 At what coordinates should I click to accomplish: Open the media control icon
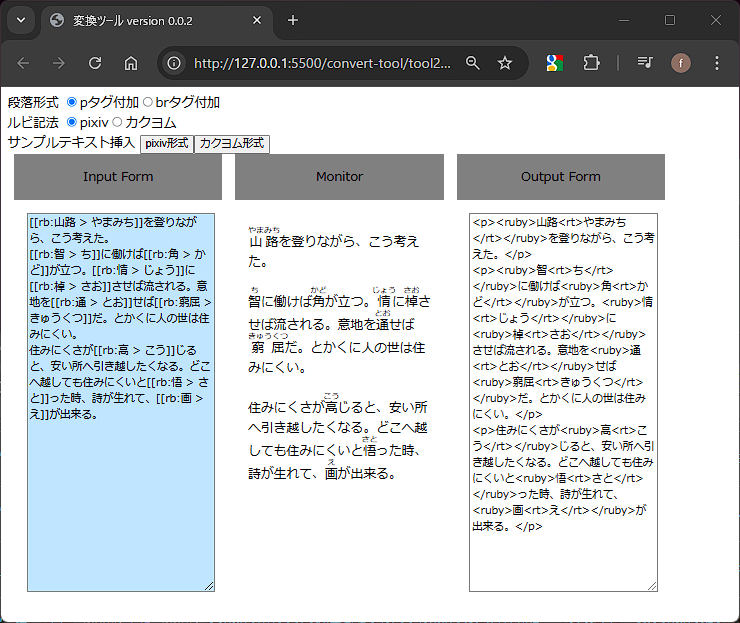(645, 63)
